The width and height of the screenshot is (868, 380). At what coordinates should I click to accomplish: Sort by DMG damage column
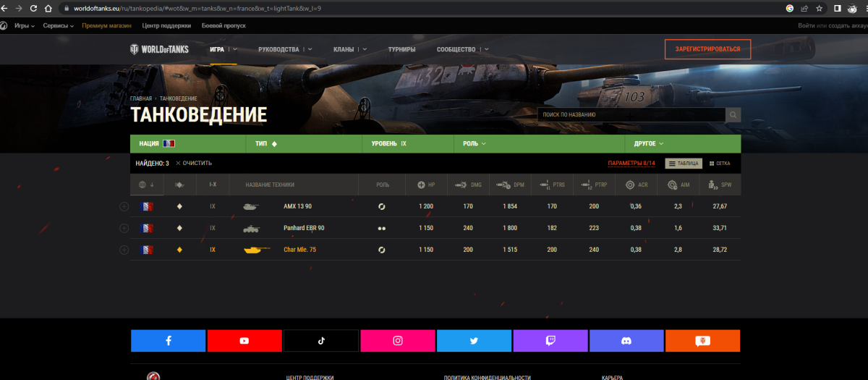click(x=469, y=185)
